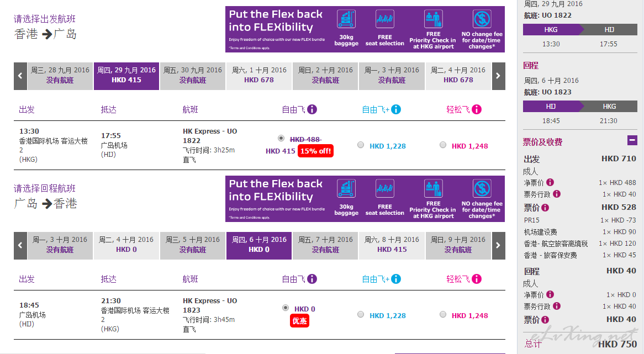Click info icon beside return 票价 HKD 40
Viewport: 644px width, 354px height.
pos(545,320)
